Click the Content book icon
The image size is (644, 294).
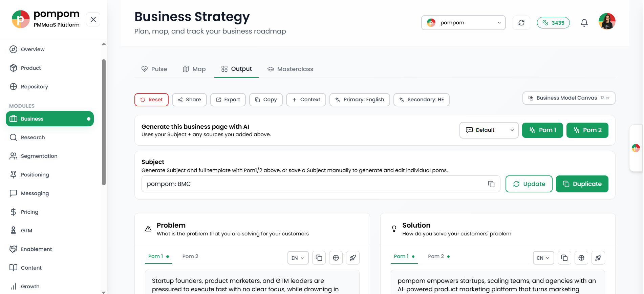tap(13, 268)
